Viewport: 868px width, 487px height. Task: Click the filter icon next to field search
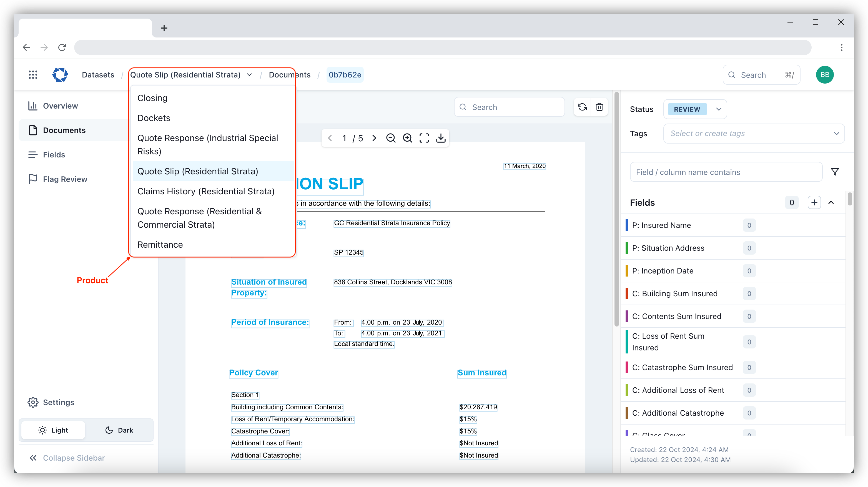point(835,172)
